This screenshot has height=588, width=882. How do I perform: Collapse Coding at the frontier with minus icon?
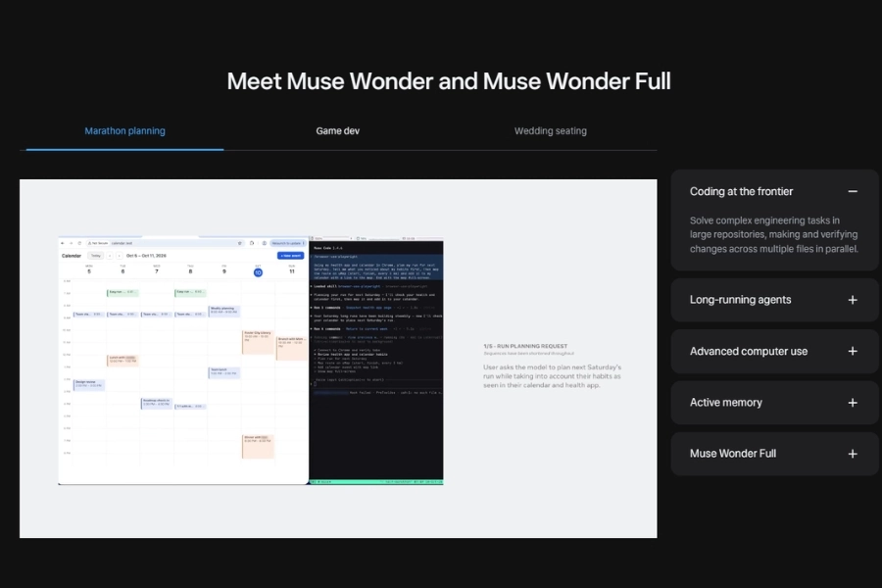click(x=853, y=191)
